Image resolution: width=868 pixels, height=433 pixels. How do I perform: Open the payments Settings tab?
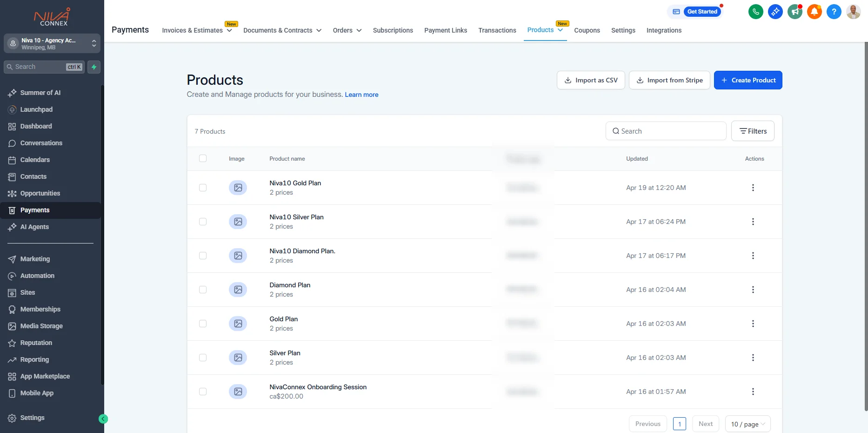[623, 30]
